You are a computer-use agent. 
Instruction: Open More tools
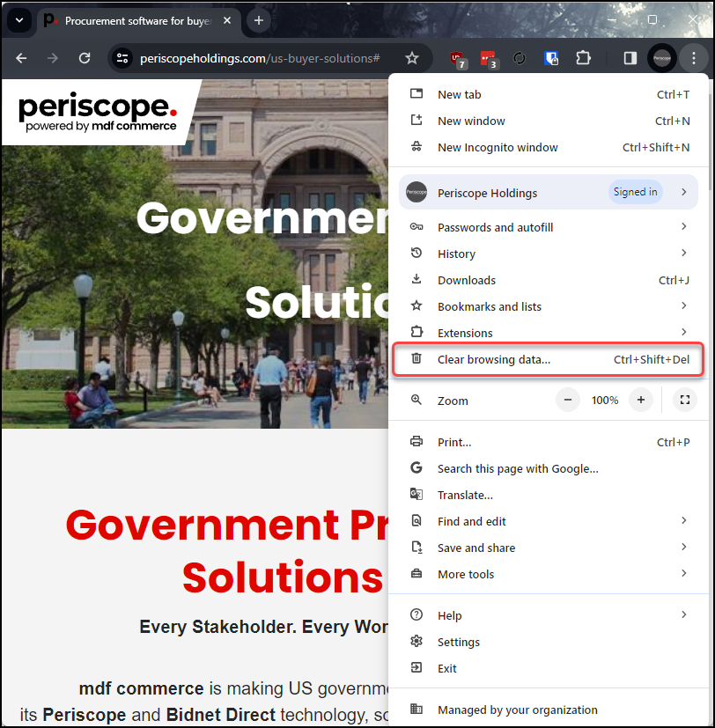tap(549, 574)
